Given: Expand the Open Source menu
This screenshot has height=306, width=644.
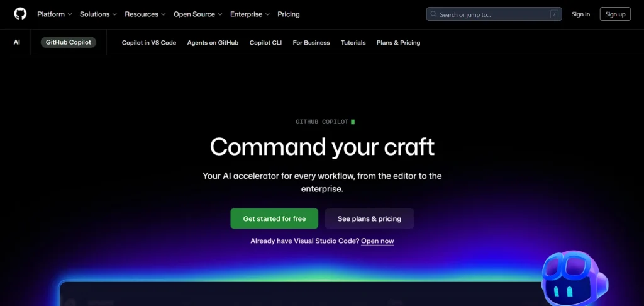Looking at the screenshot, I should tap(198, 14).
